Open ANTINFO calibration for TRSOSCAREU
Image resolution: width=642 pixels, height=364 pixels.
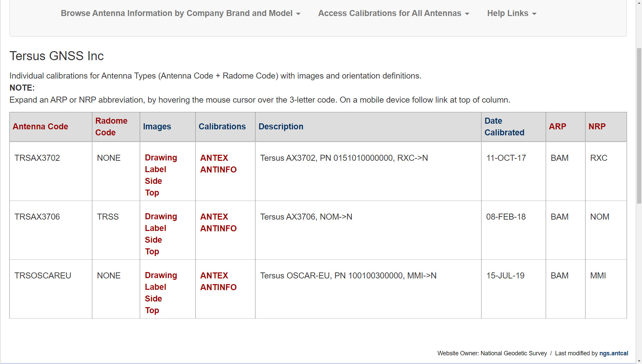[x=218, y=287]
